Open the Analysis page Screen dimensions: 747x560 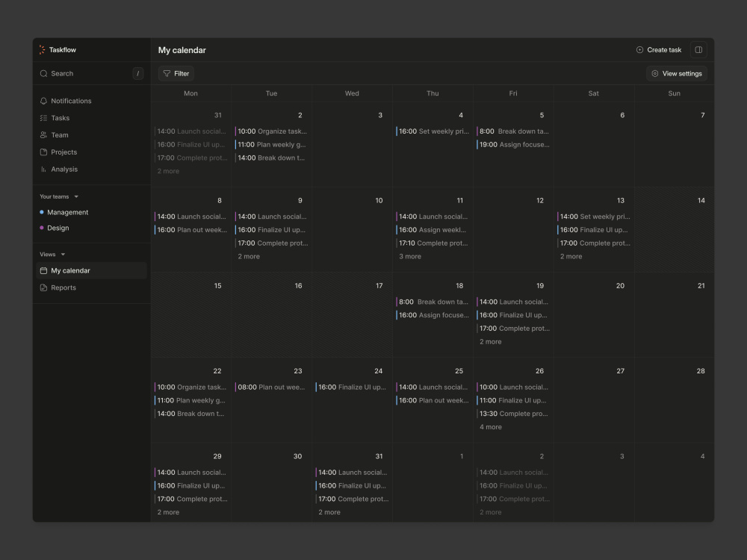(91, 169)
